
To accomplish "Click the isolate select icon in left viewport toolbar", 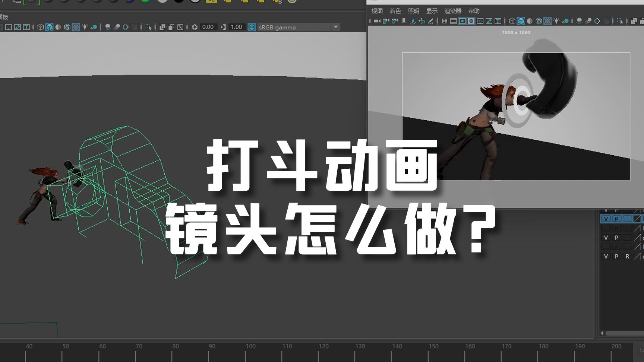I will click(148, 27).
